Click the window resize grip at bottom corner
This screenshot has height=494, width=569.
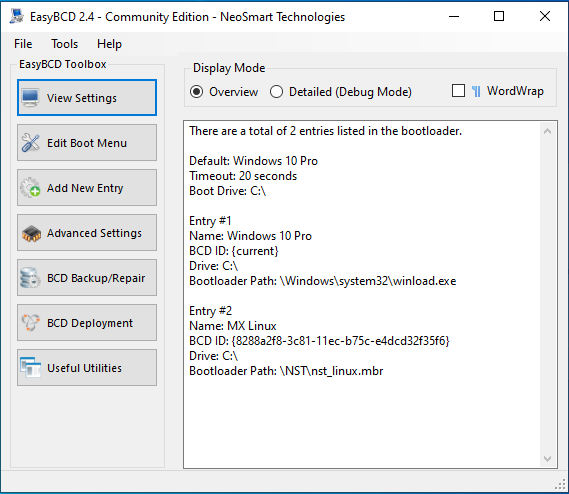click(561, 485)
